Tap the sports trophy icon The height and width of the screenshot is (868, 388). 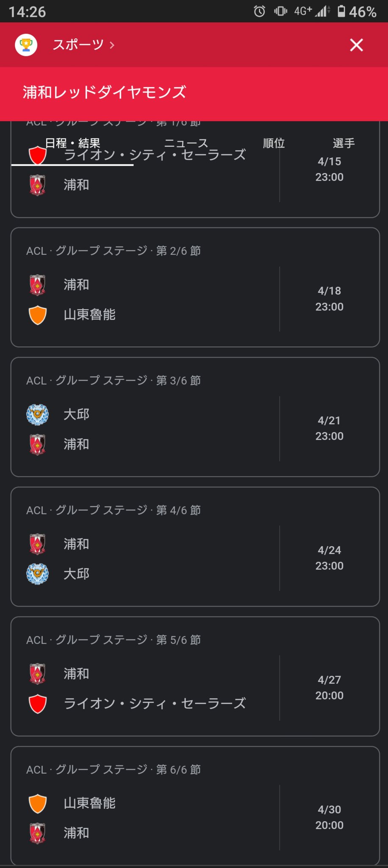pos(26,45)
